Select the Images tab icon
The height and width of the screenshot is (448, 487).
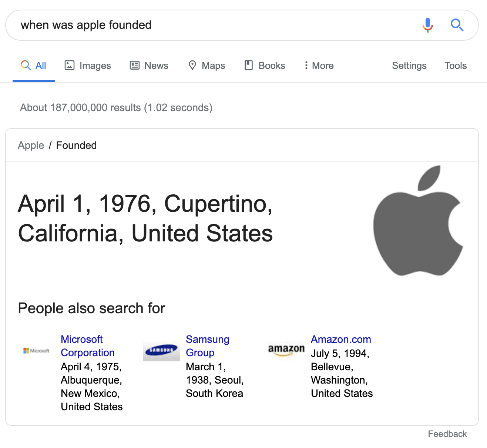[x=69, y=65]
